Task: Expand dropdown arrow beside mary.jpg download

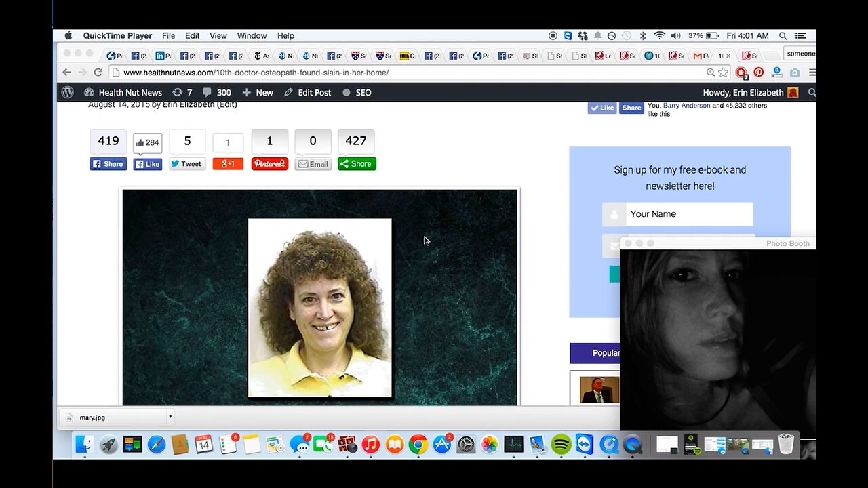Action: [170, 418]
